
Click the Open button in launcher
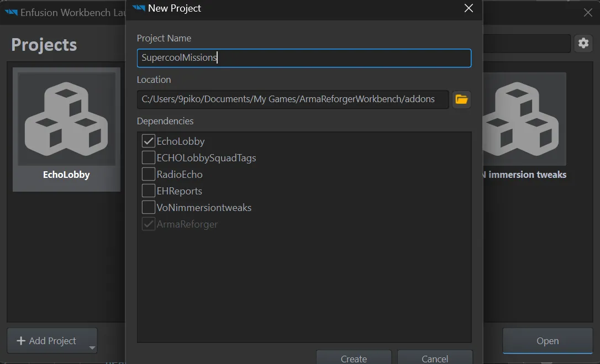[x=548, y=341]
